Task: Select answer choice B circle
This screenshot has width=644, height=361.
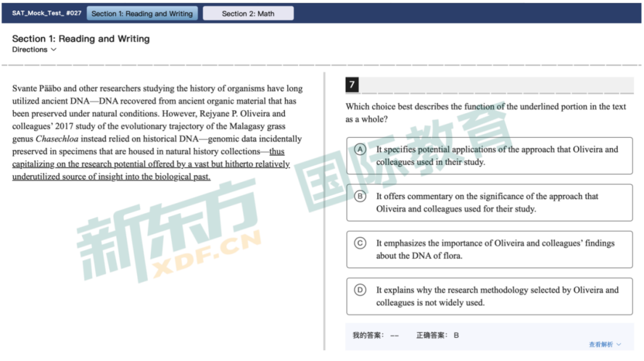Action: tap(360, 196)
